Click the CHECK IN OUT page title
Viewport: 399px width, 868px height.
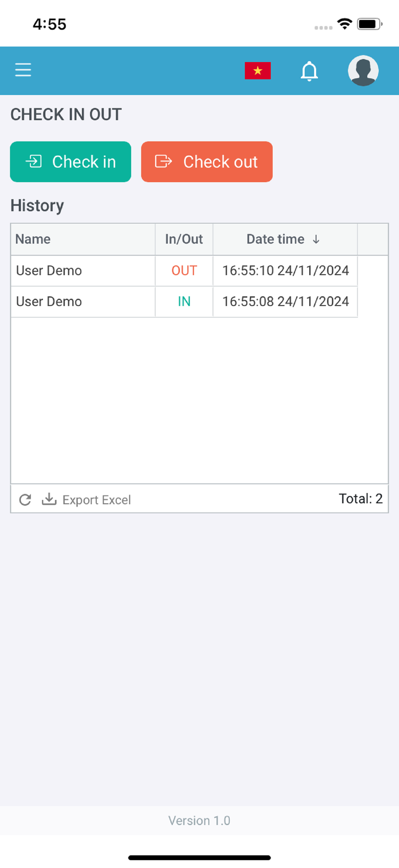(66, 115)
